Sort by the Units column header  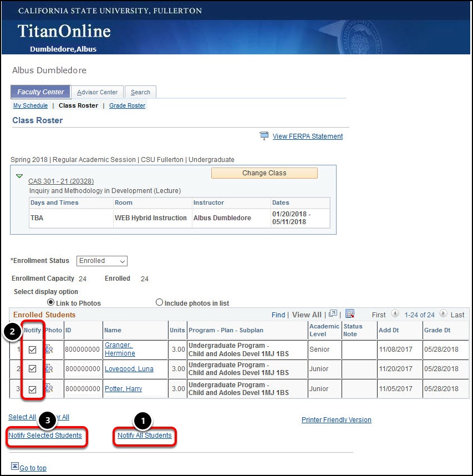coord(177,330)
